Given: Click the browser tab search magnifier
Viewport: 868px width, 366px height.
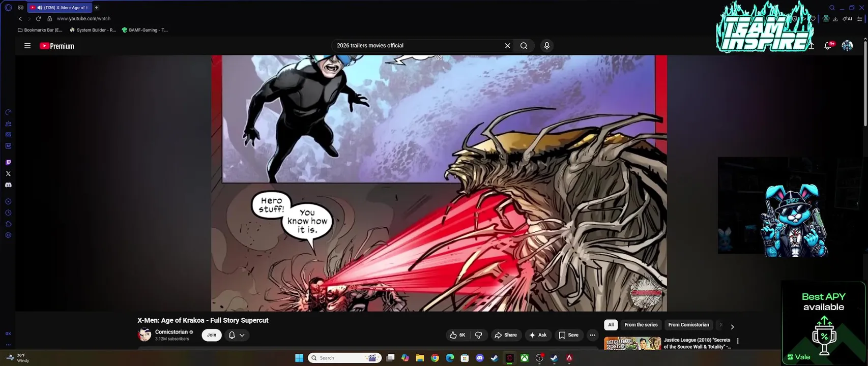Looking at the screenshot, I should 832,8.
